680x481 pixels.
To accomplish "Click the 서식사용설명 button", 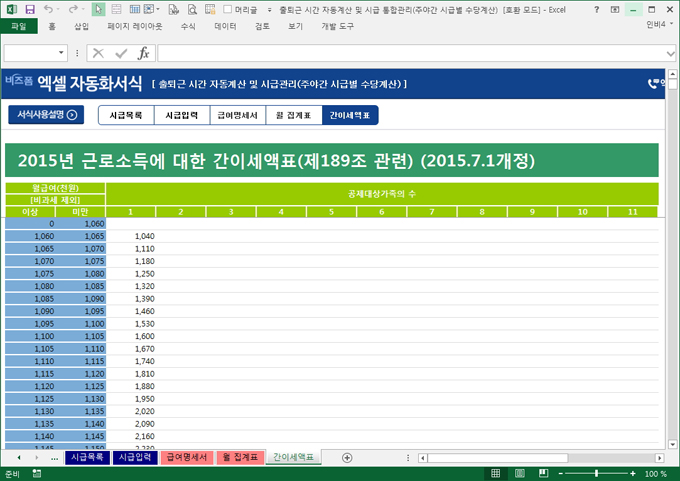I will (46, 115).
